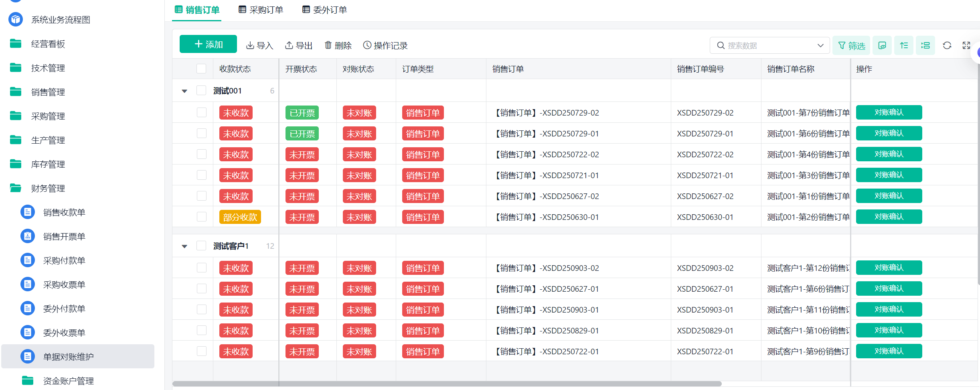980x390 pixels.
Task: Switch to the 采购订单 tab
Action: [261, 10]
